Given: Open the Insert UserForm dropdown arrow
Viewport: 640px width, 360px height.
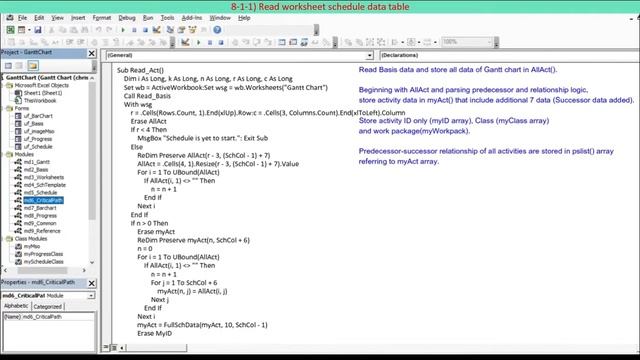Looking at the screenshot, I should point(29,30).
